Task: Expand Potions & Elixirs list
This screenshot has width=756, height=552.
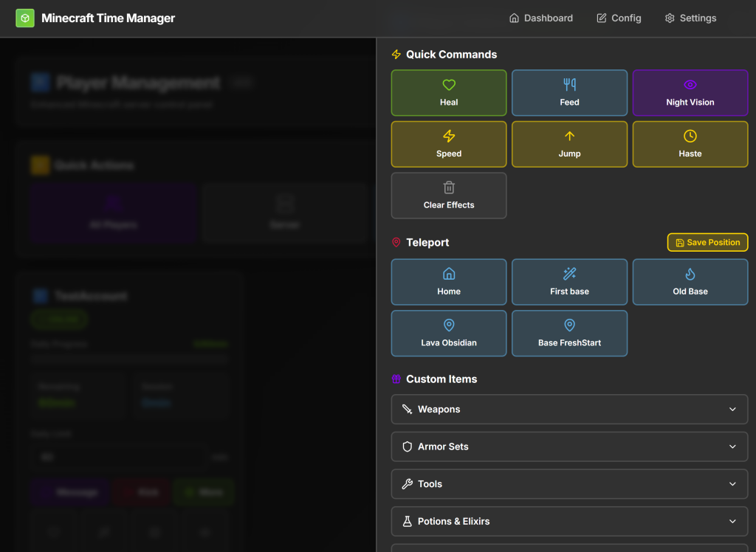Action: [x=569, y=521]
